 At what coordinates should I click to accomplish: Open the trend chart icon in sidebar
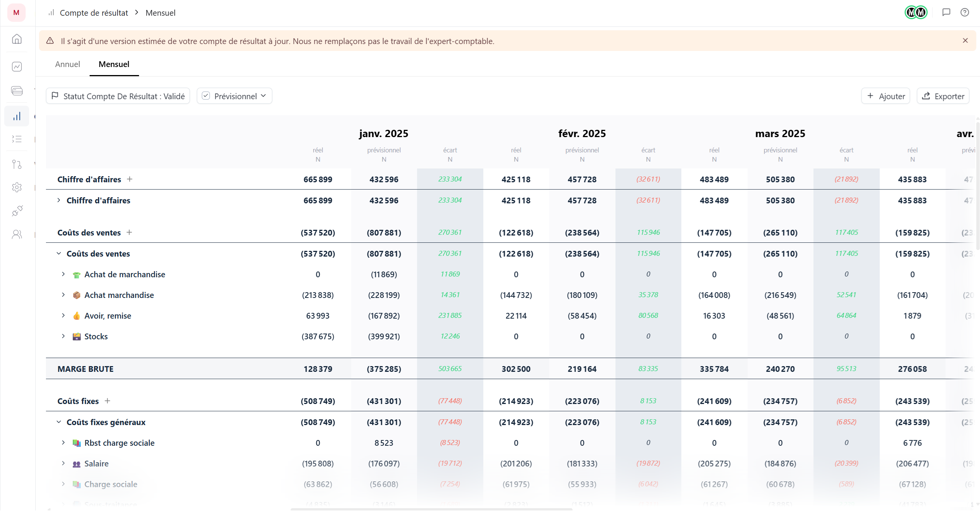(17, 67)
